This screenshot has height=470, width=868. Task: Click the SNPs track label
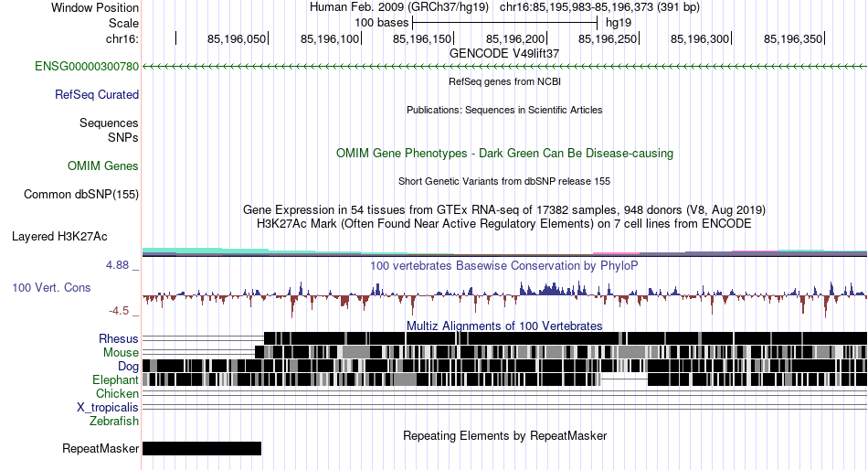click(123, 137)
